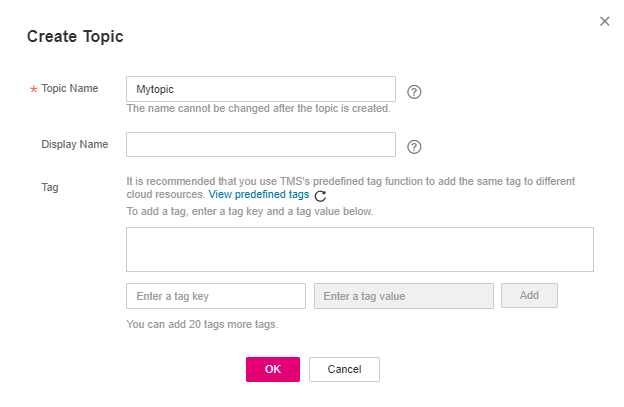Viewport: 624px width, 407px height.
Task: Confirm topic creation with OK
Action: point(272,369)
